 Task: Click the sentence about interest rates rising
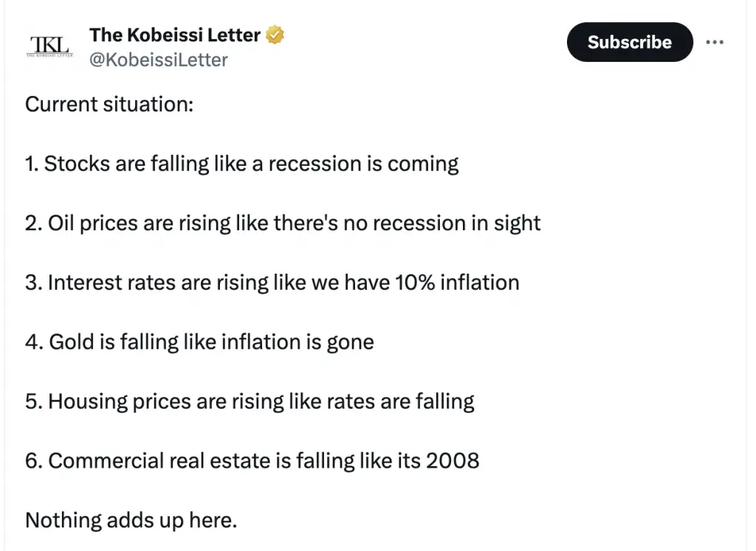tap(272, 282)
